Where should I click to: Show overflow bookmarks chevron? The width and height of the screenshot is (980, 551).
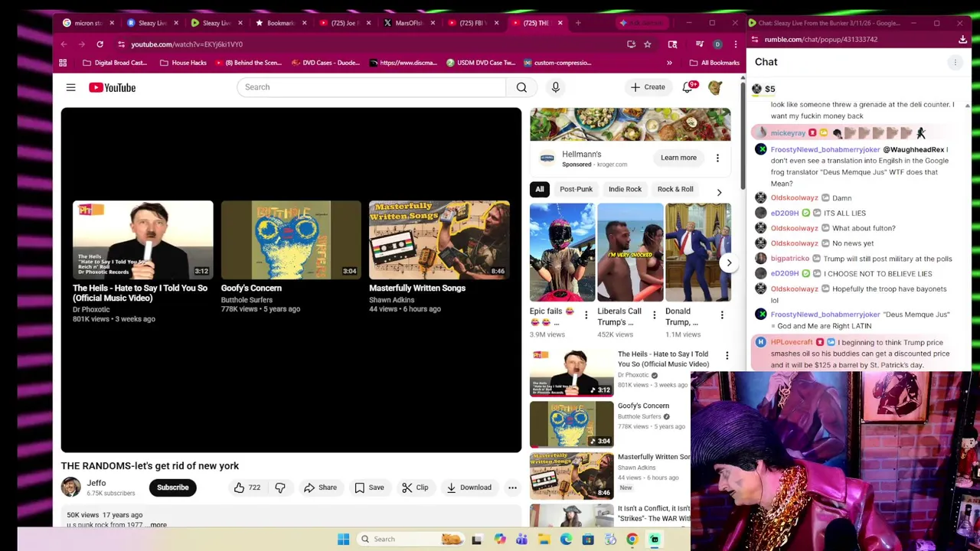pos(669,63)
